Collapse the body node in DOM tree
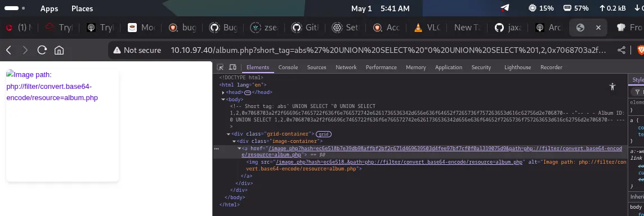The image size is (644, 216). pyautogui.click(x=223, y=100)
